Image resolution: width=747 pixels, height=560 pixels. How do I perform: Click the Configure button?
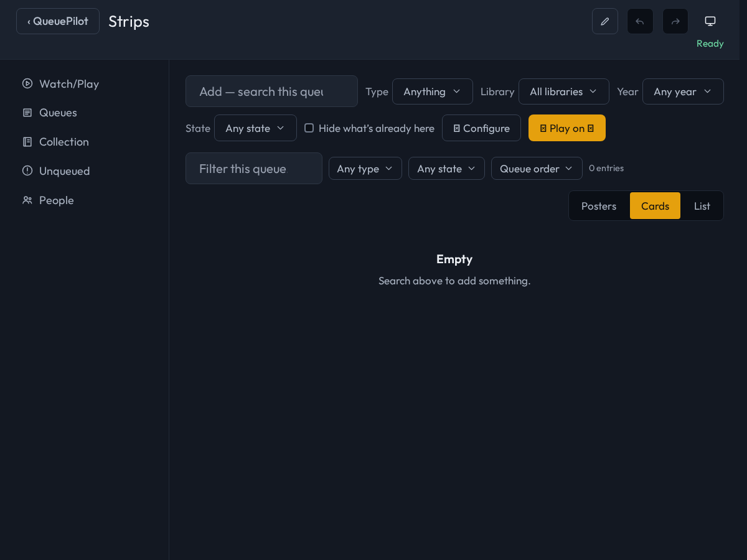coord(481,128)
